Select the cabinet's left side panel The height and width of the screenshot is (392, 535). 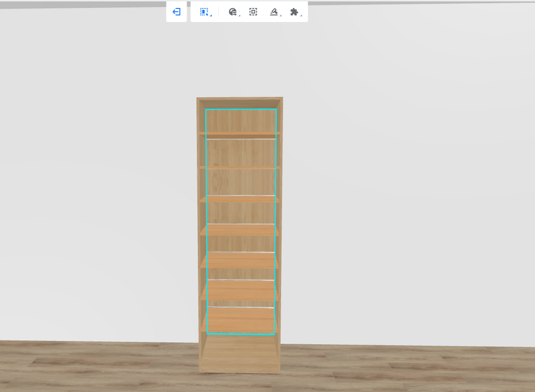[201, 234]
